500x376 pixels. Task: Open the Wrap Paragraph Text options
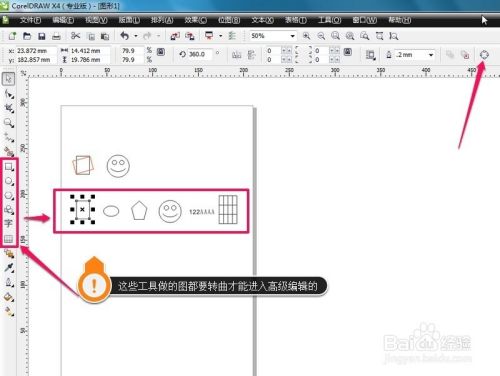coord(370,55)
